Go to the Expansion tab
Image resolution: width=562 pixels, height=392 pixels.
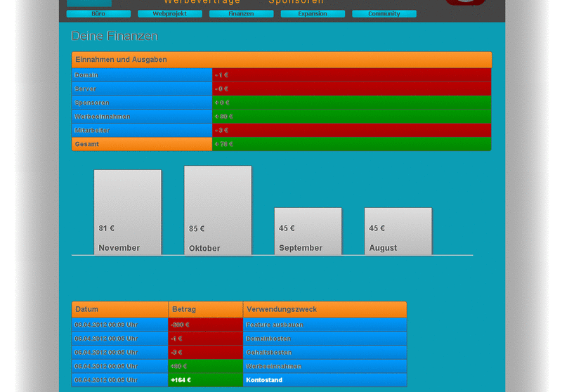(313, 13)
